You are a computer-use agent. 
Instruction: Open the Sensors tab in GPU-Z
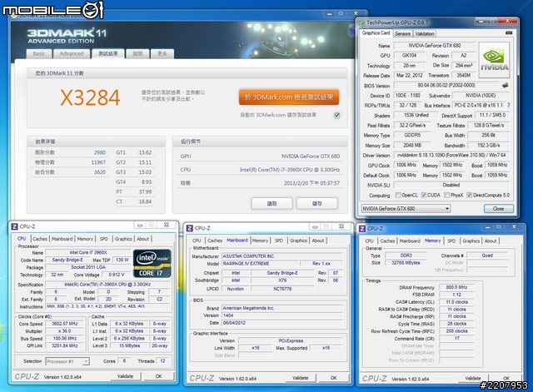(402, 33)
